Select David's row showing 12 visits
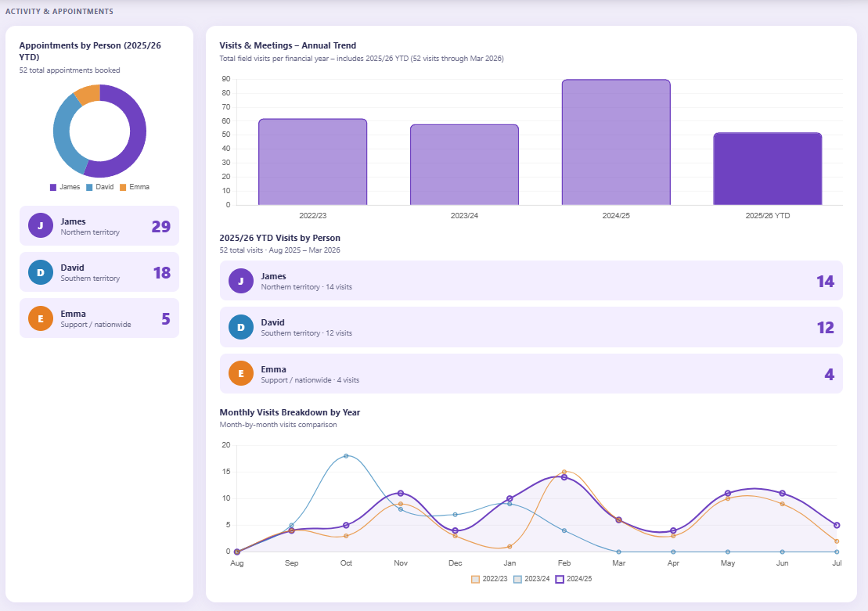 coord(531,327)
